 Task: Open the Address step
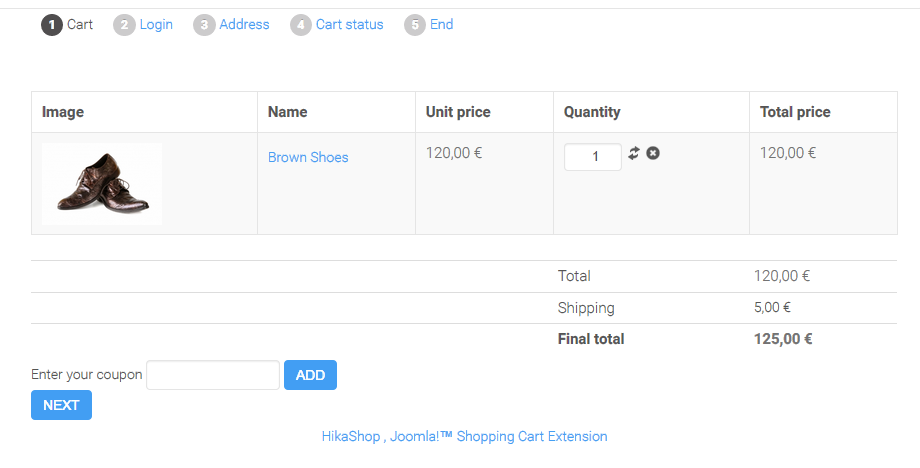(x=244, y=25)
